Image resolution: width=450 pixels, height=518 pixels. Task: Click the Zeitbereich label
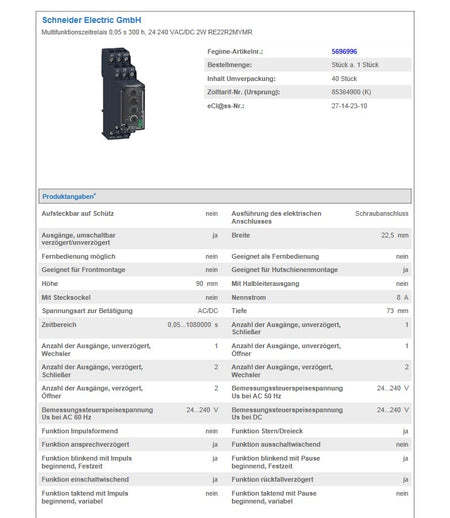pyautogui.click(x=59, y=325)
